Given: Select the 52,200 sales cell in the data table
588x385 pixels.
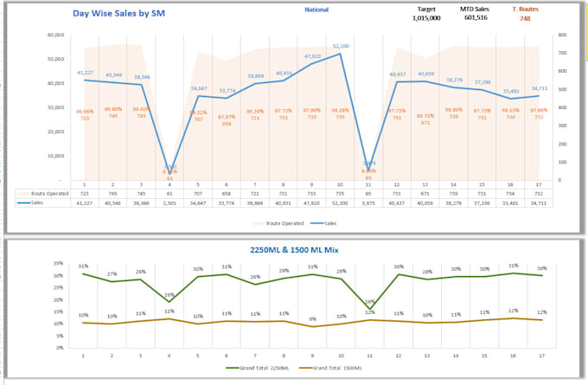Looking at the screenshot, I should point(340,203).
